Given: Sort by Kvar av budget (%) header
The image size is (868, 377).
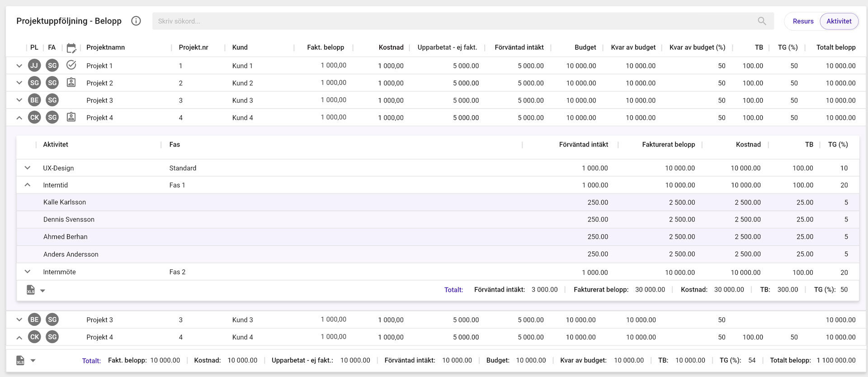Looking at the screenshot, I should pyautogui.click(x=697, y=47).
